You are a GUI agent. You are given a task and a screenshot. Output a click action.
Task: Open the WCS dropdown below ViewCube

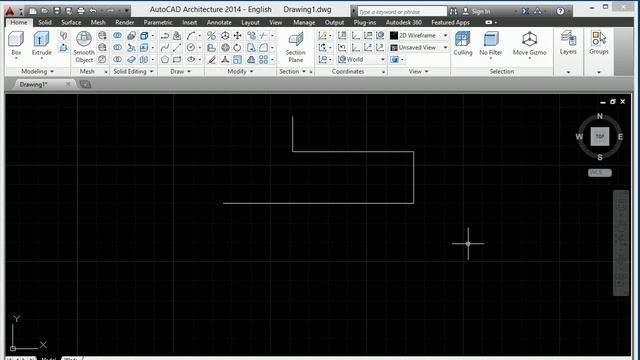pos(600,173)
